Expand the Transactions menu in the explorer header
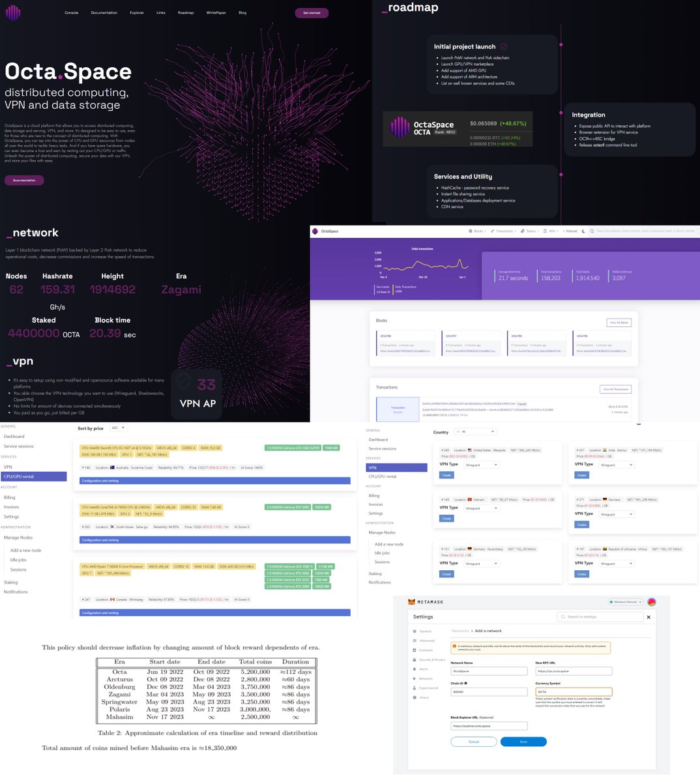The height and width of the screenshot is (782, 700). pyautogui.click(x=504, y=231)
